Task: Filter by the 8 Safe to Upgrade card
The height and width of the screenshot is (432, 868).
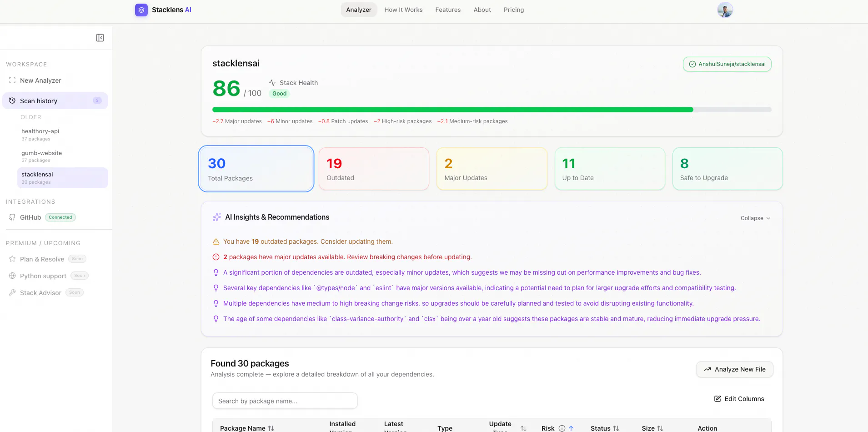Action: tap(728, 169)
